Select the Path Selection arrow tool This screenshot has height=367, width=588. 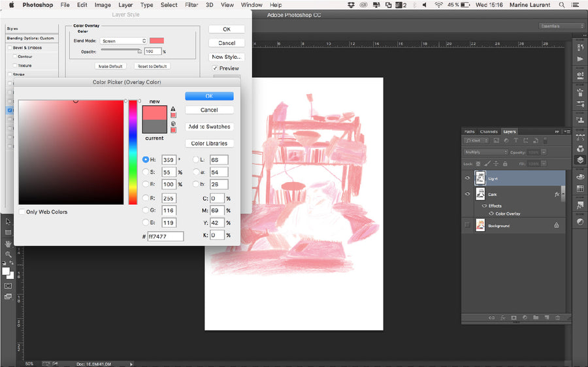point(8,221)
